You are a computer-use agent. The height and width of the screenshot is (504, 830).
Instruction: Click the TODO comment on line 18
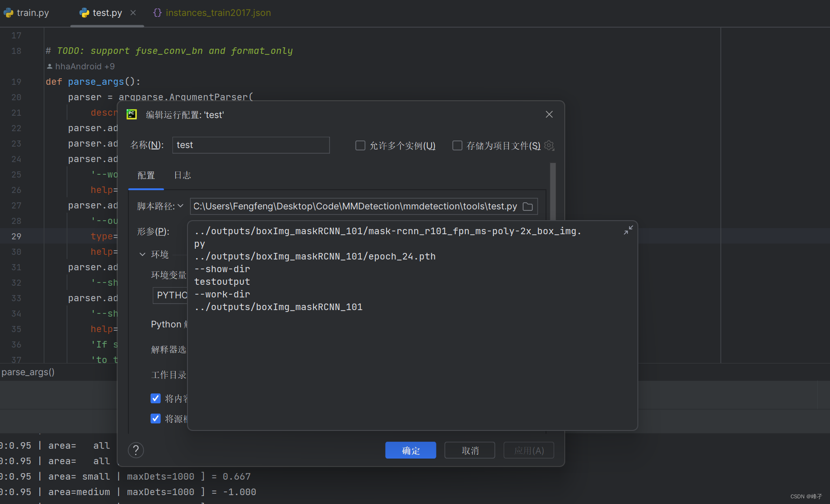click(169, 51)
